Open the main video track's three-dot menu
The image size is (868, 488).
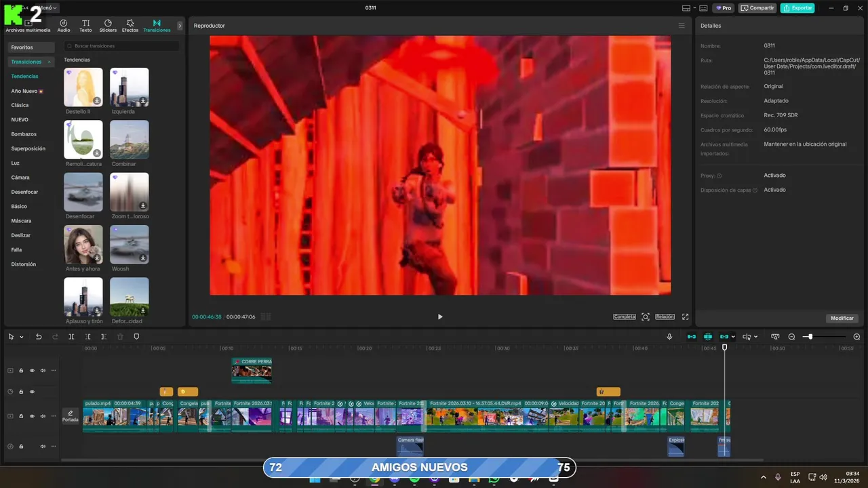pyautogui.click(x=54, y=416)
